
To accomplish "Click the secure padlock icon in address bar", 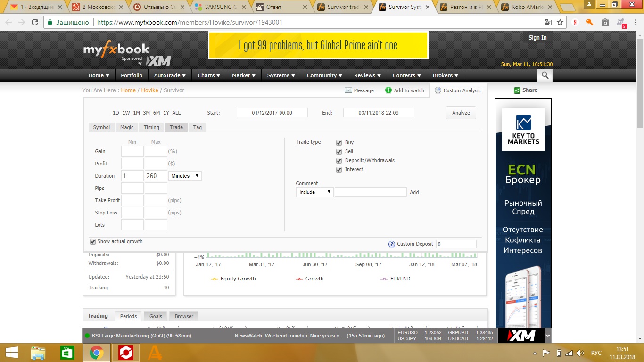I will click(50, 22).
